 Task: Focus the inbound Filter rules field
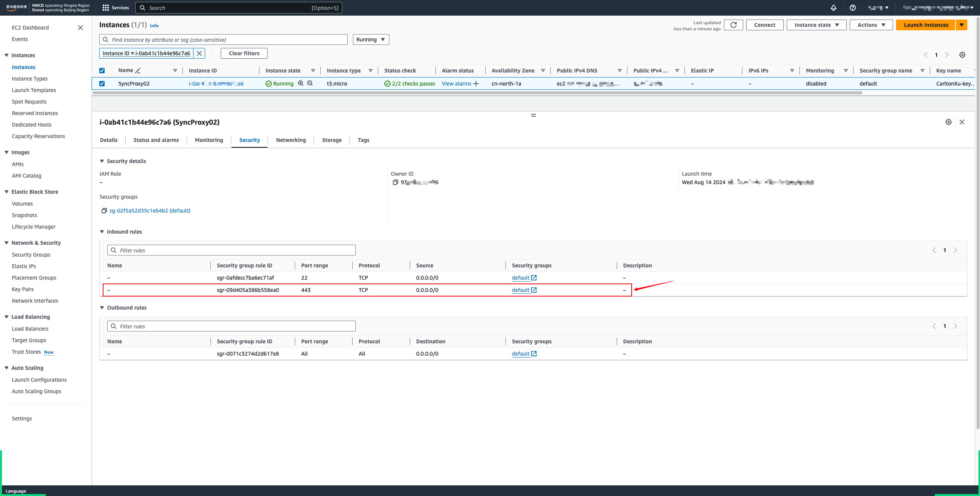pyautogui.click(x=231, y=250)
